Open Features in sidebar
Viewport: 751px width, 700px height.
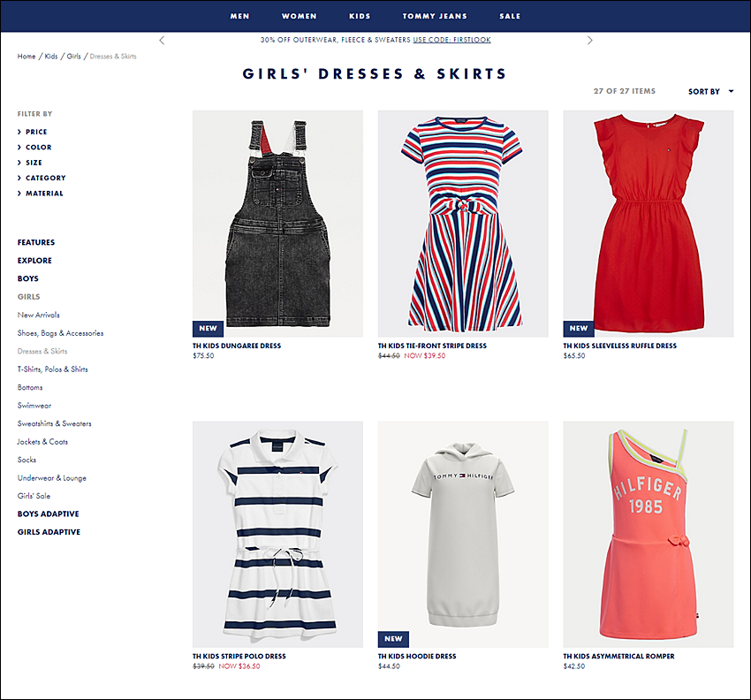36,242
